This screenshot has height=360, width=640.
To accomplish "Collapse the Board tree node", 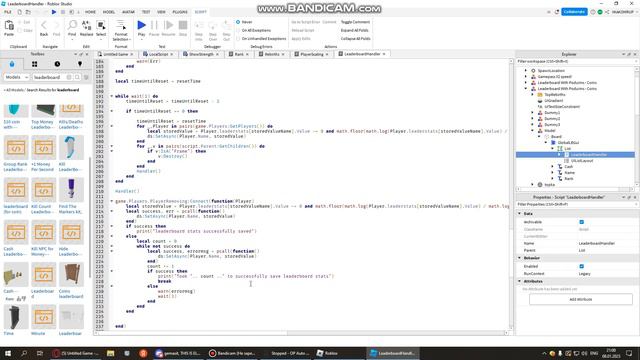I will point(539,136).
